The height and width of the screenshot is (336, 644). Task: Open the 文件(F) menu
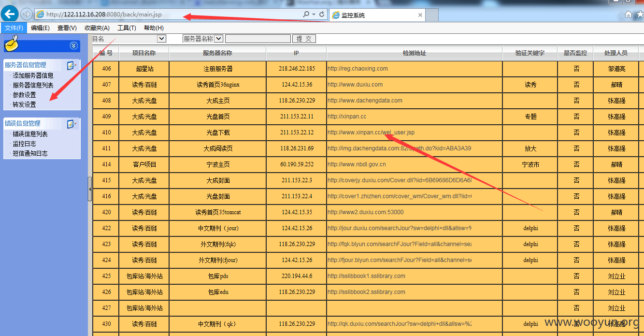pyautogui.click(x=14, y=28)
